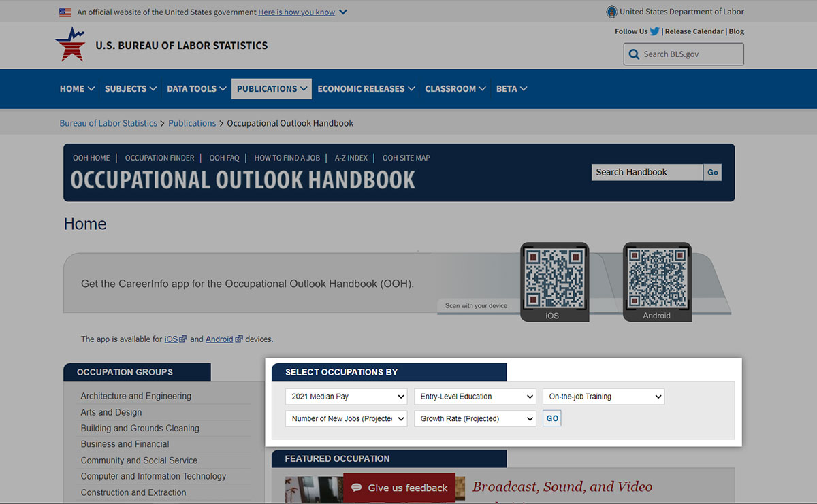Screen dimensions: 817x504
Task: Open the On-the-job Training dropdown
Action: coord(603,397)
